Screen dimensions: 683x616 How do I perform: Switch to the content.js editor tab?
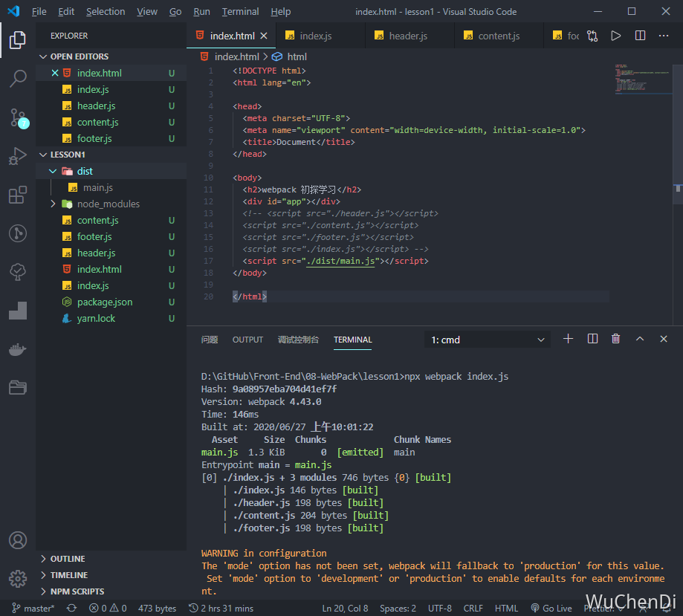point(499,36)
